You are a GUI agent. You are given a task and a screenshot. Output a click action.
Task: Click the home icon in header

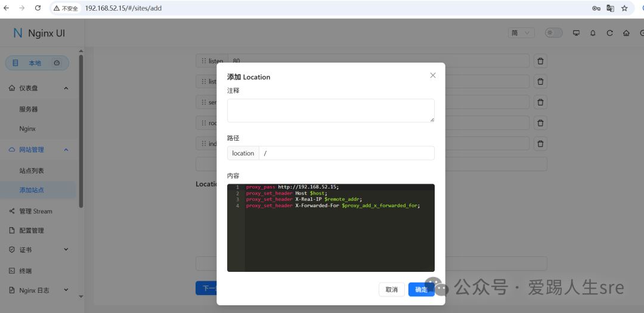click(x=626, y=33)
